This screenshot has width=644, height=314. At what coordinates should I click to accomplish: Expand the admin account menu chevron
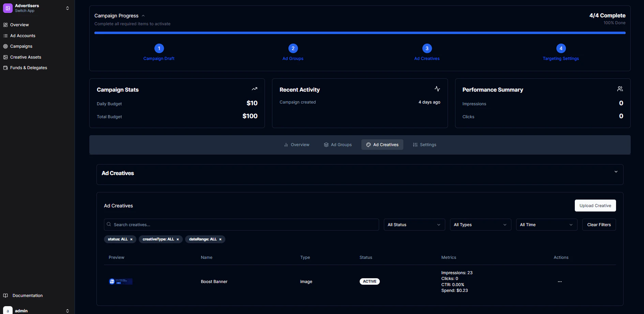(x=68, y=311)
